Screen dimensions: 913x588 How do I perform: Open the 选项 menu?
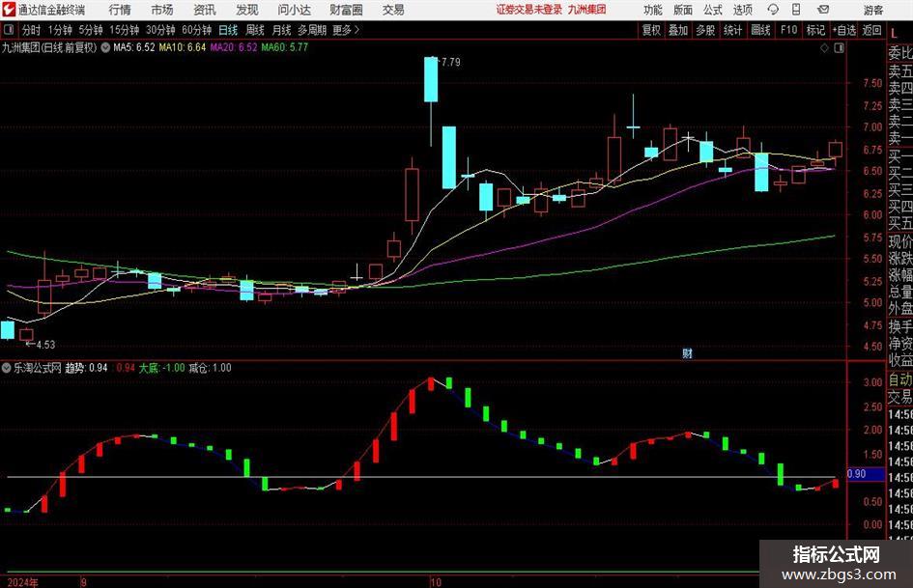pyautogui.click(x=742, y=10)
